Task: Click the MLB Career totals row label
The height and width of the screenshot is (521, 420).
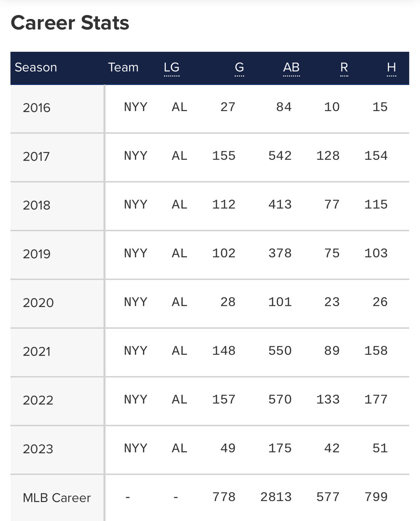Action: pyautogui.click(x=57, y=498)
